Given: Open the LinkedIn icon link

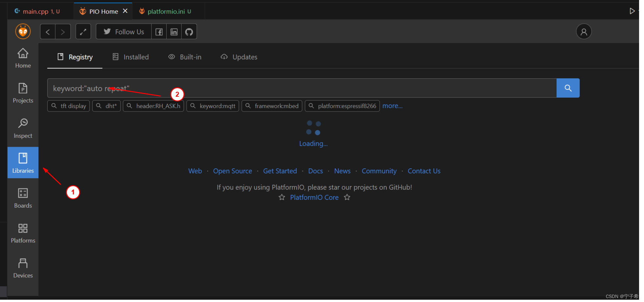Looking at the screenshot, I should pos(174,32).
